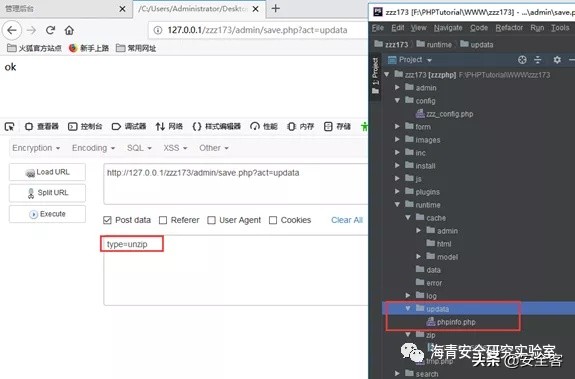
Task: Open the 网络 network panel
Action: 169,127
